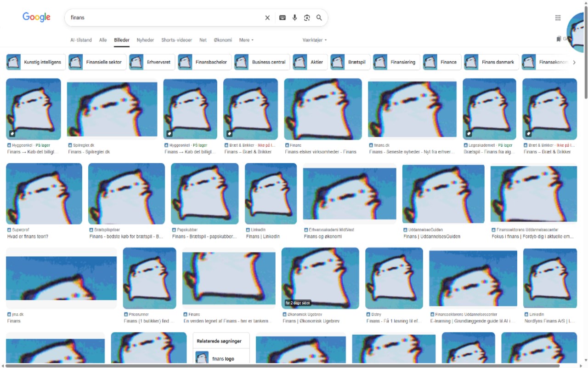Select the Finansbachelor filter chip
This screenshot has width=588, height=368.
point(204,62)
